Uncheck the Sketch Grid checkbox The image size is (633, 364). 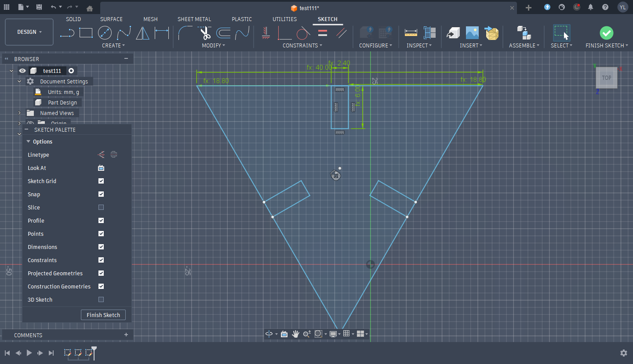(x=101, y=181)
